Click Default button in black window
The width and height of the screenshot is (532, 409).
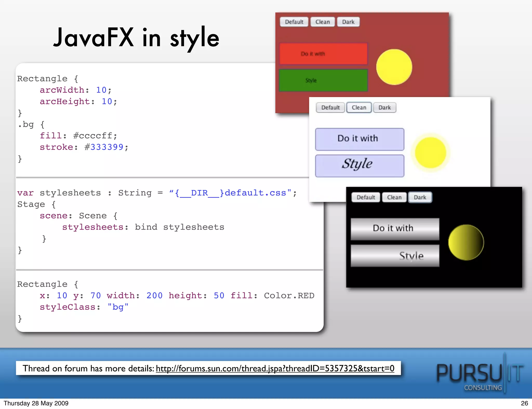coord(366,197)
